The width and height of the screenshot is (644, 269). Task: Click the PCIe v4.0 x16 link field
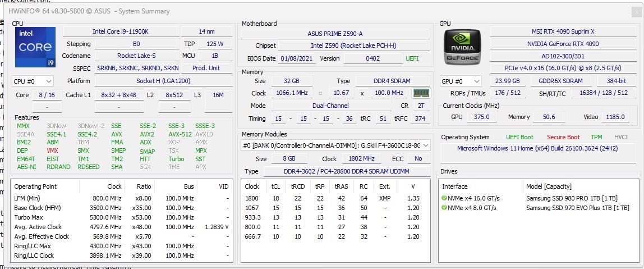click(x=563, y=68)
